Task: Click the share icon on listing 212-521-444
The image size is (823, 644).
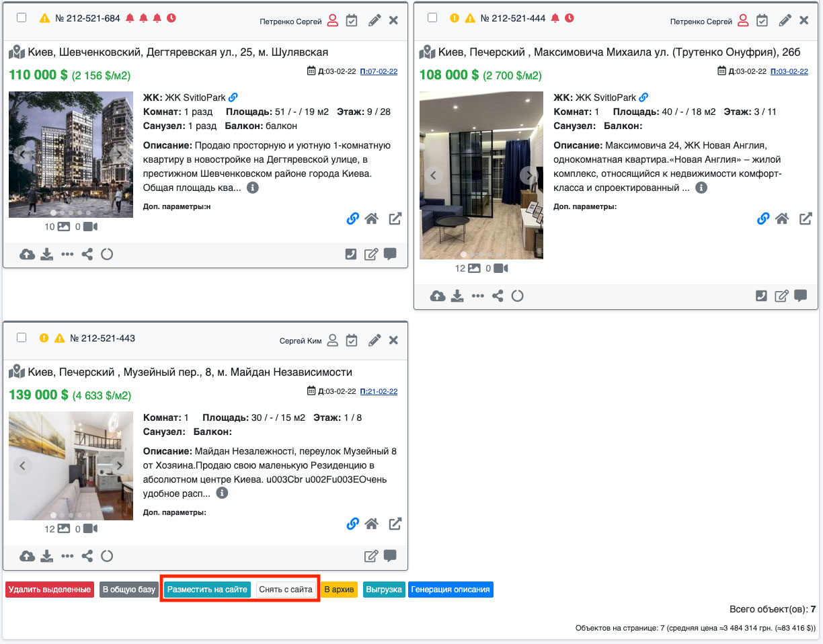Action: [498, 296]
